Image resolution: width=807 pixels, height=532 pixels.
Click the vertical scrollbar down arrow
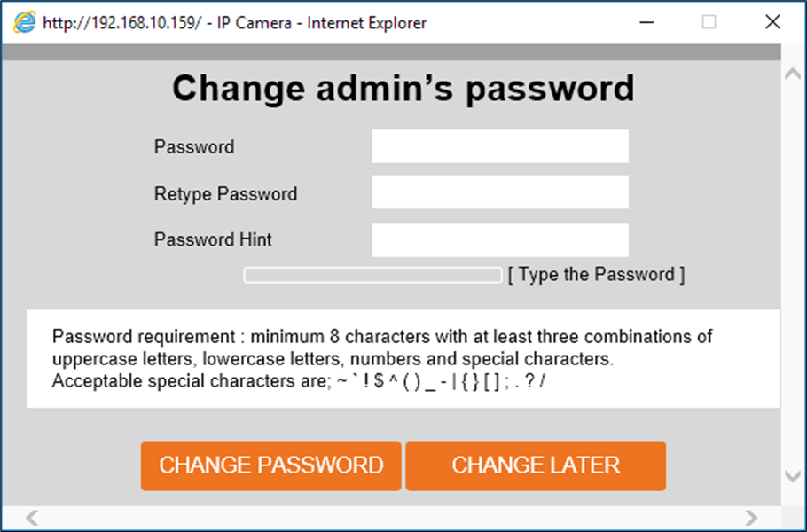793,476
